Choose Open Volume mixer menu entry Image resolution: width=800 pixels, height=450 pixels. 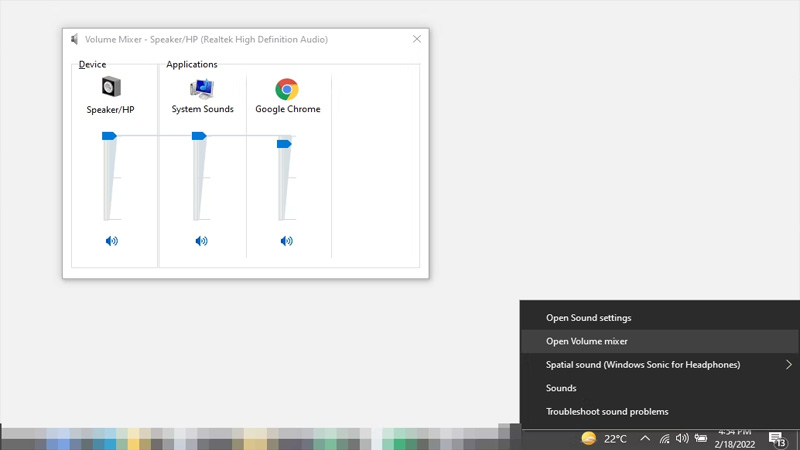(x=587, y=341)
